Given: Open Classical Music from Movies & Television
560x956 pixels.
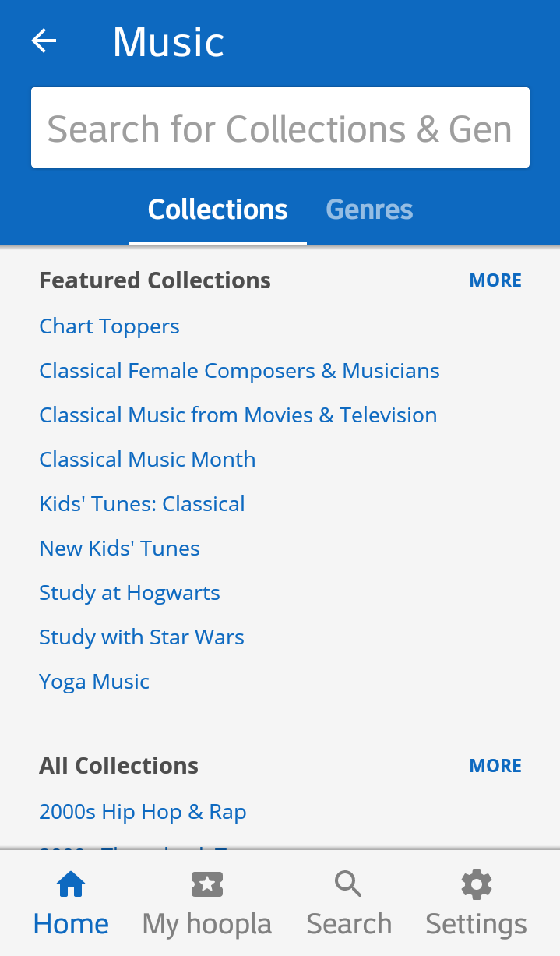Looking at the screenshot, I should coord(238,415).
